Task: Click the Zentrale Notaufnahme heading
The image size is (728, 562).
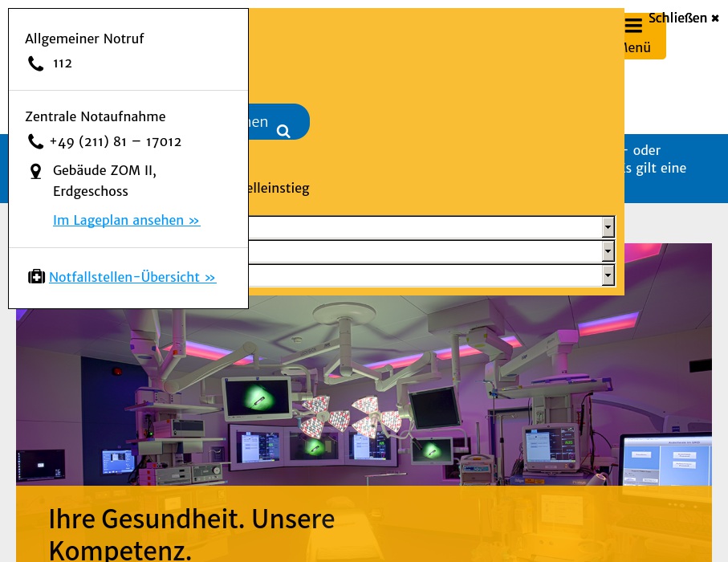Action: (x=96, y=116)
